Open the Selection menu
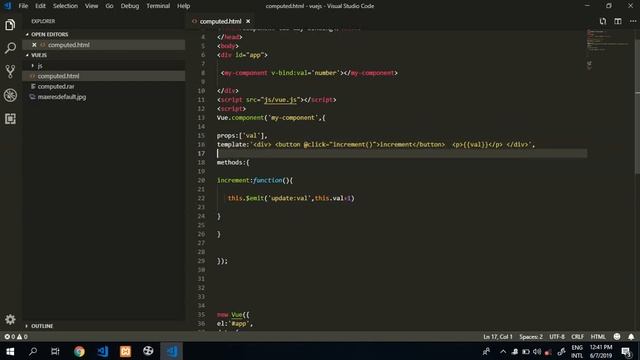640x360 pixels. [x=65, y=6]
